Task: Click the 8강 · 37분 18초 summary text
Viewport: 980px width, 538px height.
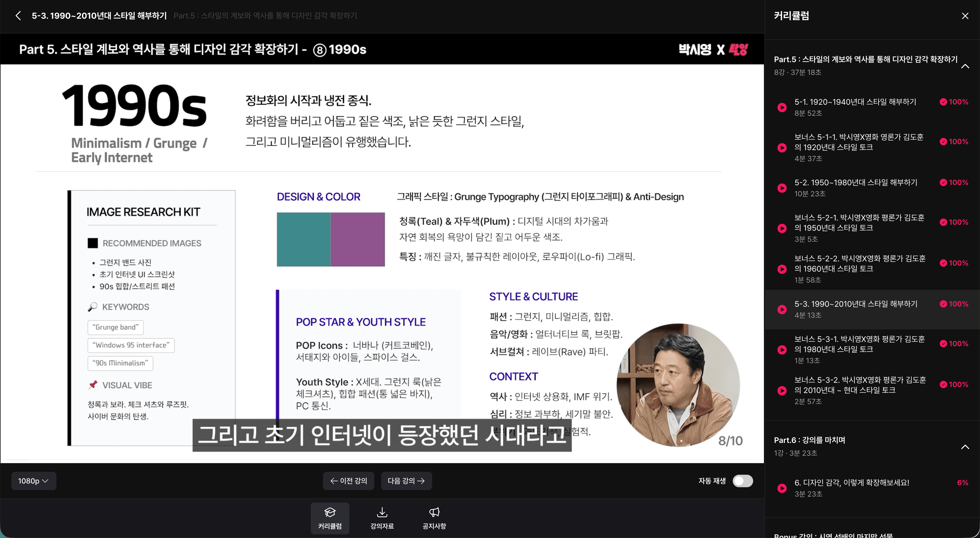Action: click(x=797, y=72)
